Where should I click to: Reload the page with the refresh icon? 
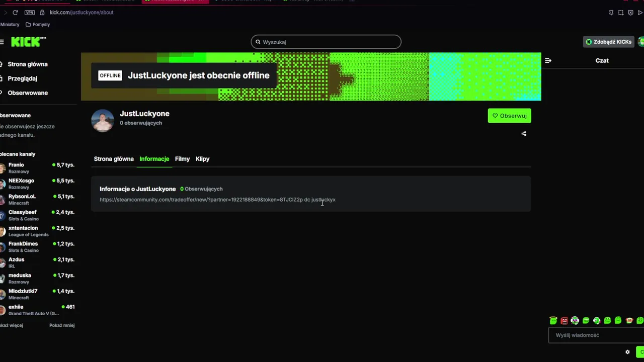pos(15,13)
